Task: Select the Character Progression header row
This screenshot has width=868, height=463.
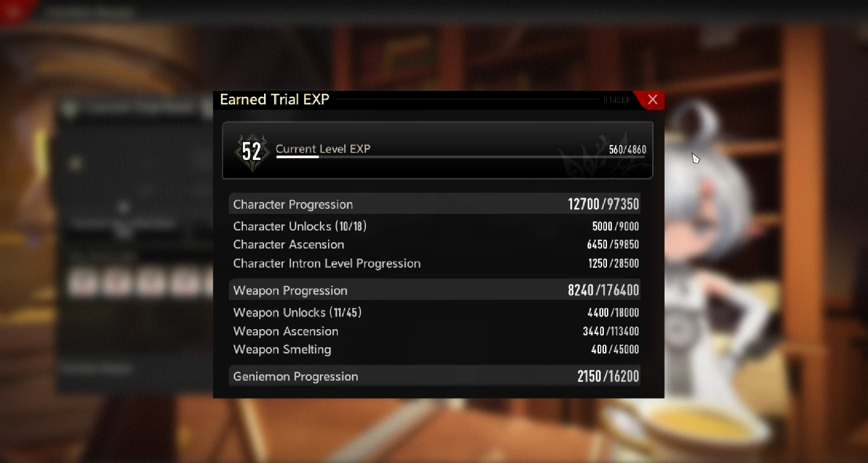Action: [435, 204]
